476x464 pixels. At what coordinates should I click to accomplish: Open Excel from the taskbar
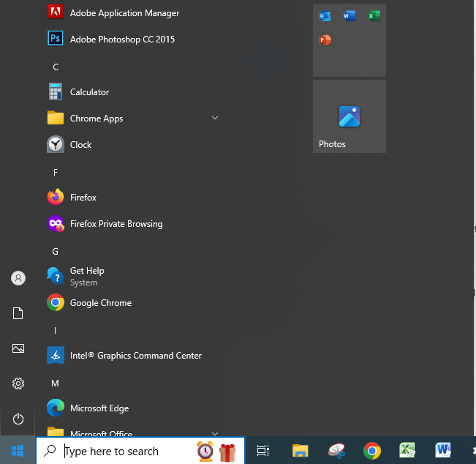407,450
